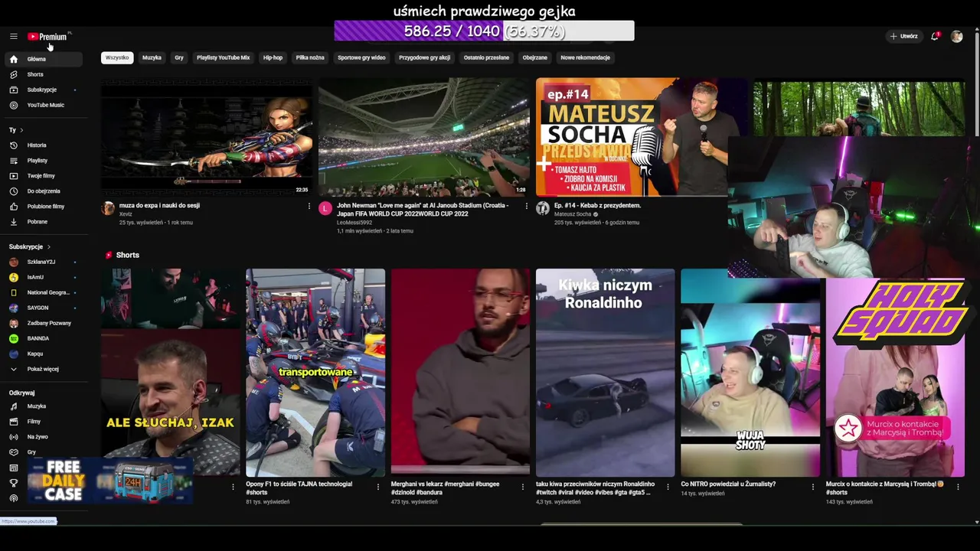Open YouTube Music from sidebar

44,105
